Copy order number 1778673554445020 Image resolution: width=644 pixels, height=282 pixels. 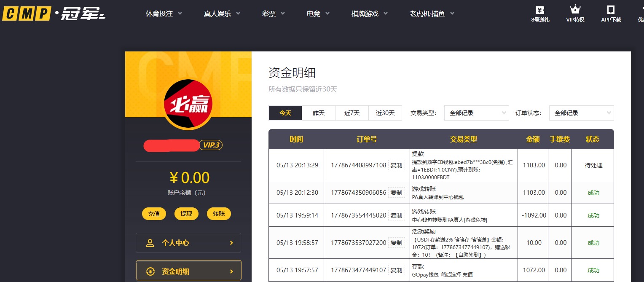(396, 215)
